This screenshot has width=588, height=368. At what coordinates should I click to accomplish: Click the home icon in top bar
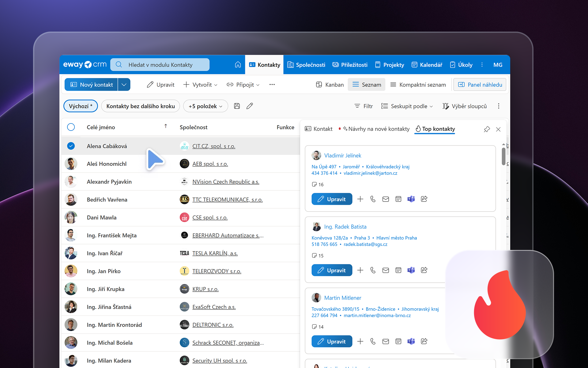pos(238,65)
